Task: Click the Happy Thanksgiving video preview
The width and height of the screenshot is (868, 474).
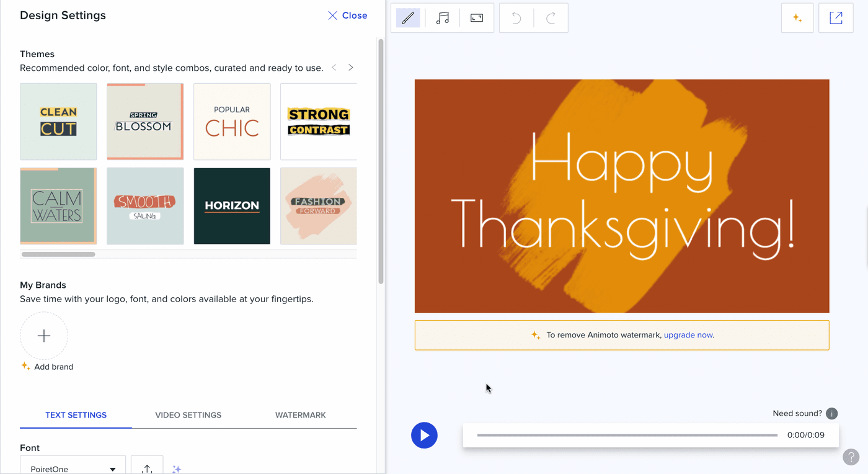Action: (x=622, y=196)
